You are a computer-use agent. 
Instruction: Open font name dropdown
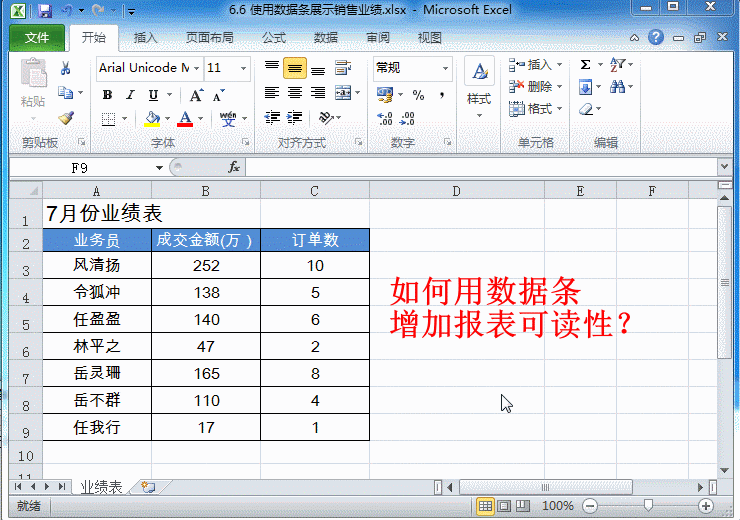(x=196, y=68)
